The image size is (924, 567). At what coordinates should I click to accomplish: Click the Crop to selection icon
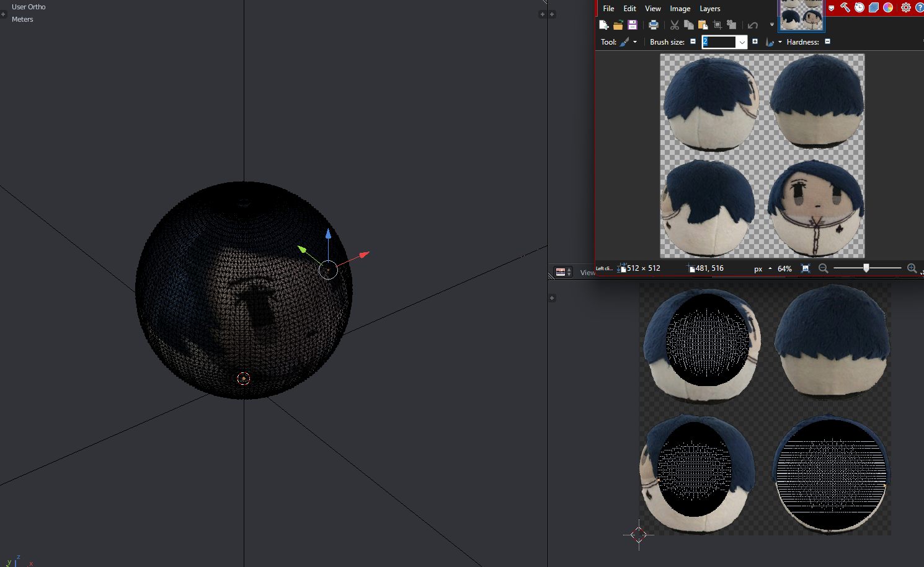pyautogui.click(x=717, y=25)
